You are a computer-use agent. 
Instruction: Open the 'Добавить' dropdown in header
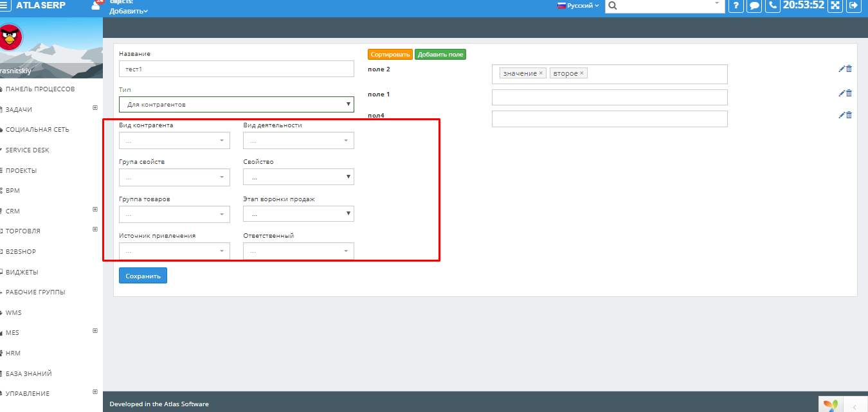(128, 11)
